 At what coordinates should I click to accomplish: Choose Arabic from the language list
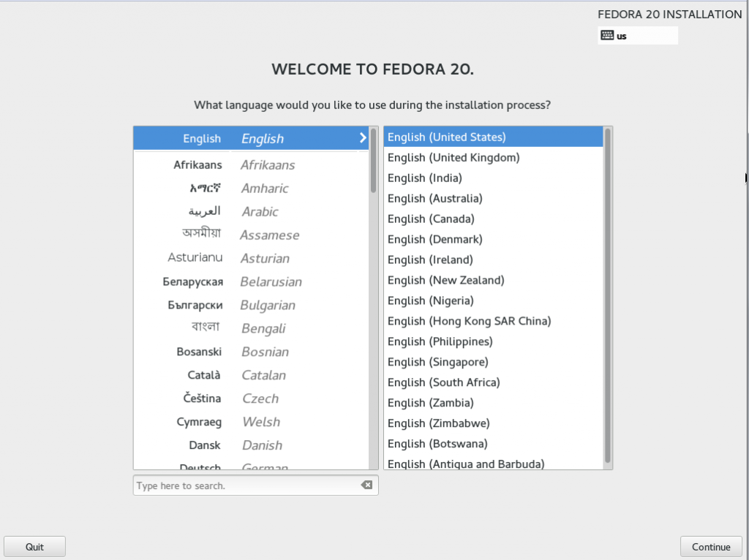[x=252, y=211]
